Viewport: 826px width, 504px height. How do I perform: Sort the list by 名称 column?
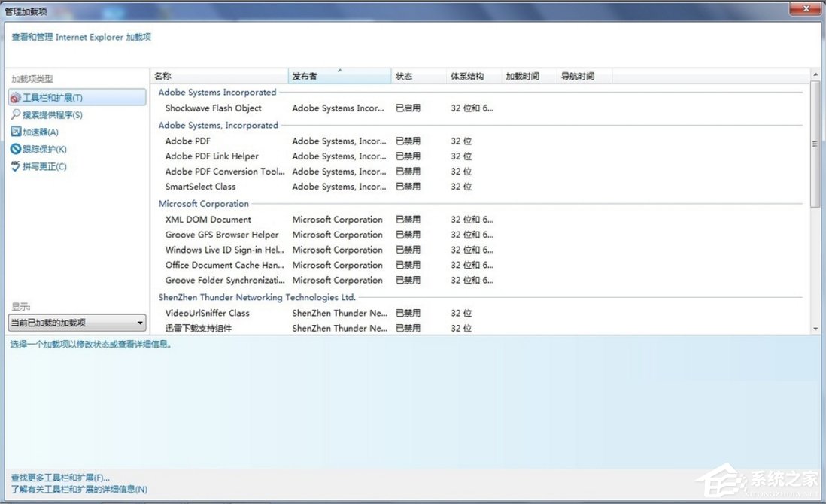162,75
